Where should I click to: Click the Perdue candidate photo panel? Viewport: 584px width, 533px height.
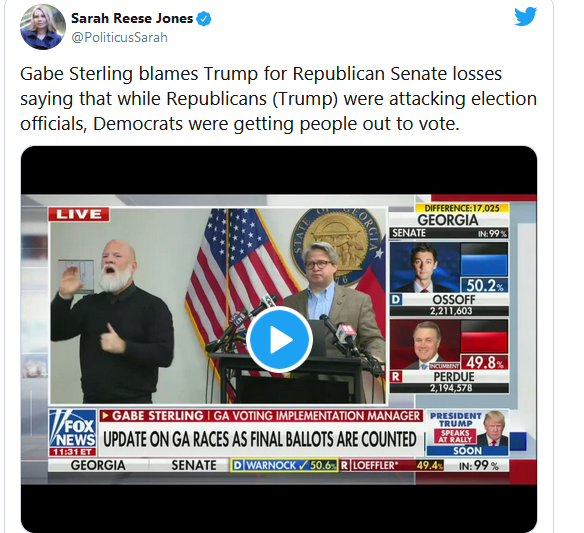pyautogui.click(x=425, y=345)
